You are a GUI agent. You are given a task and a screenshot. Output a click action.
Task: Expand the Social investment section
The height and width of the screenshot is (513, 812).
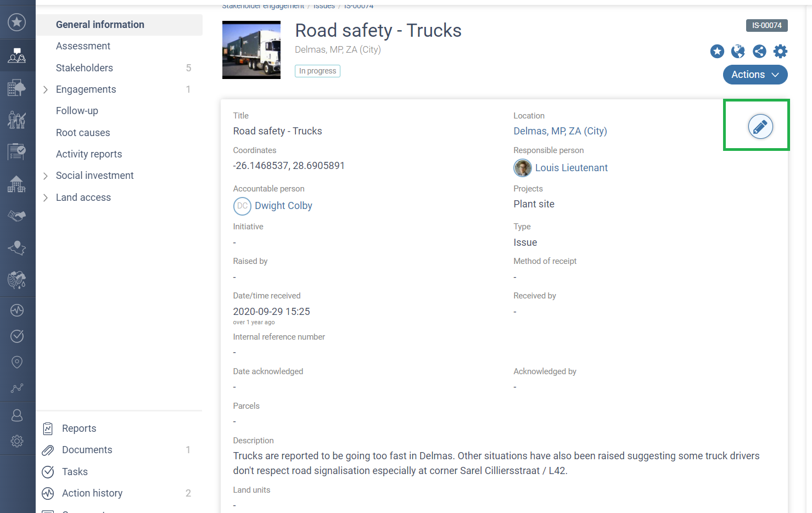[46, 176]
